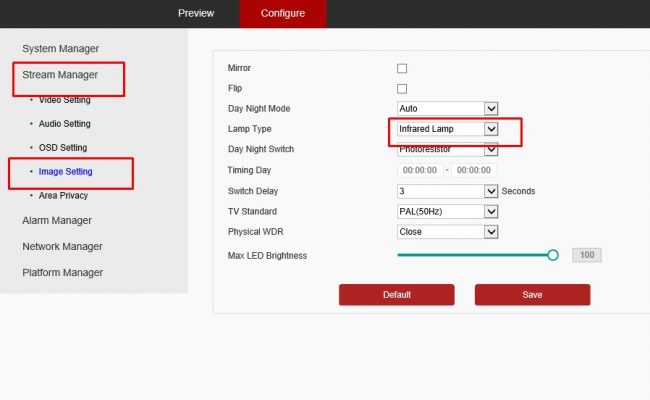Viewport: 650px width, 400px height.
Task: Select the Configure tab
Action: tap(283, 14)
